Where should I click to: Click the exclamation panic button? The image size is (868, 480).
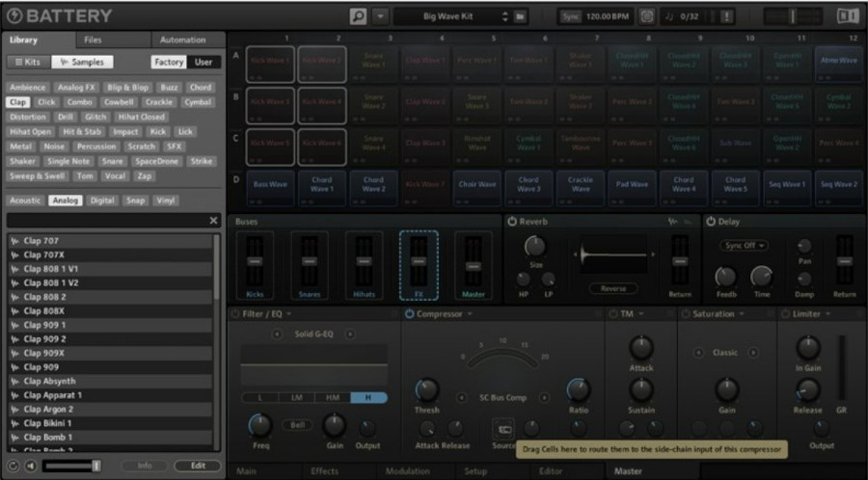[x=725, y=16]
